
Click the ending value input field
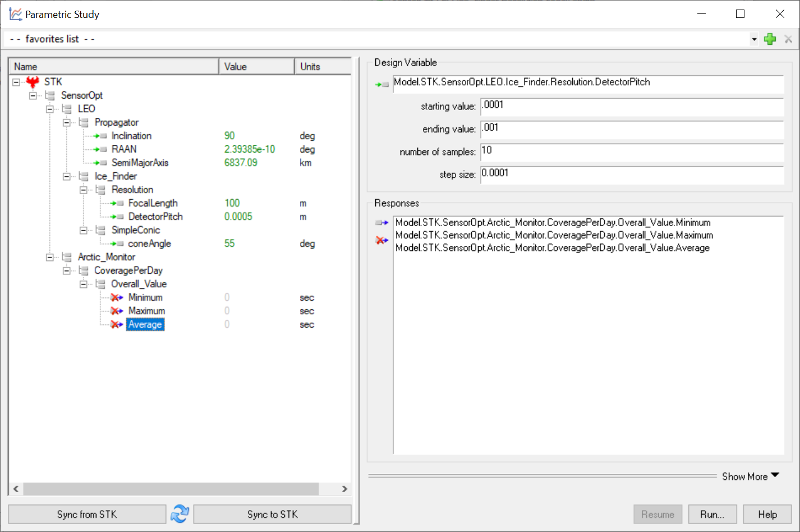pos(632,130)
